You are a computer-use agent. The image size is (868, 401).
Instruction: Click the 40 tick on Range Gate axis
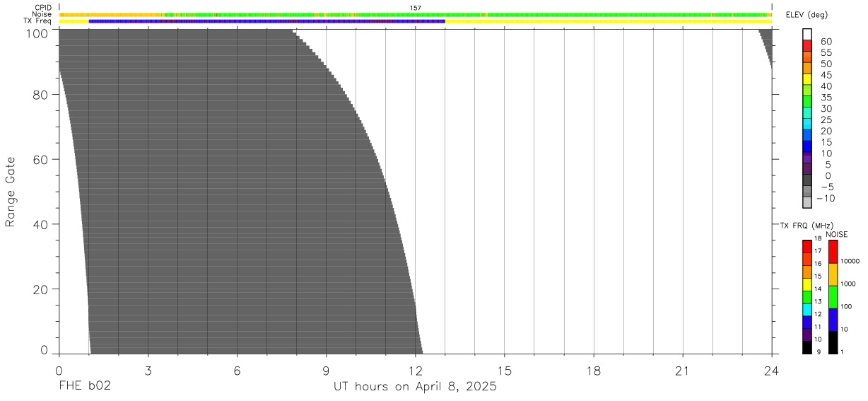(41, 224)
